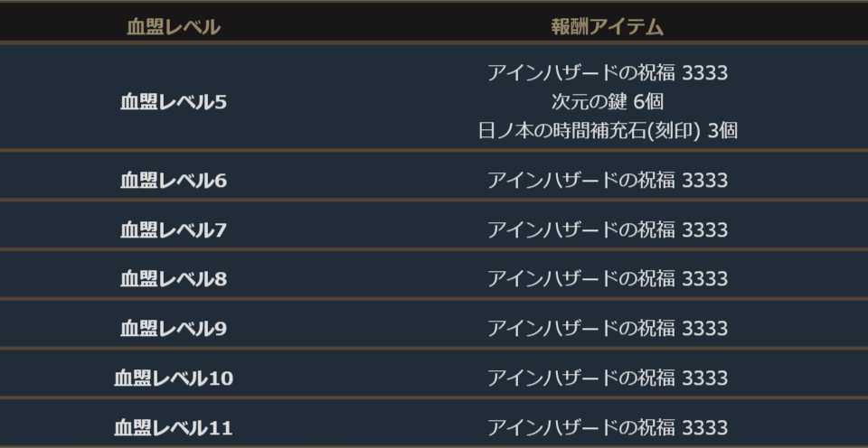This screenshot has height=448, width=868.
Task: Select the 3333 amount in the 血盟レベル11 row
Action: click(x=704, y=427)
